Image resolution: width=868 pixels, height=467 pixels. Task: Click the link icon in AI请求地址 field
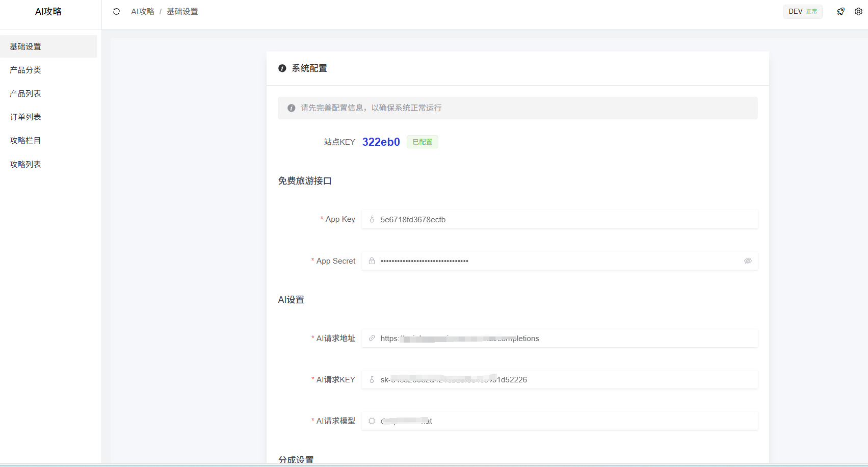tap(371, 338)
